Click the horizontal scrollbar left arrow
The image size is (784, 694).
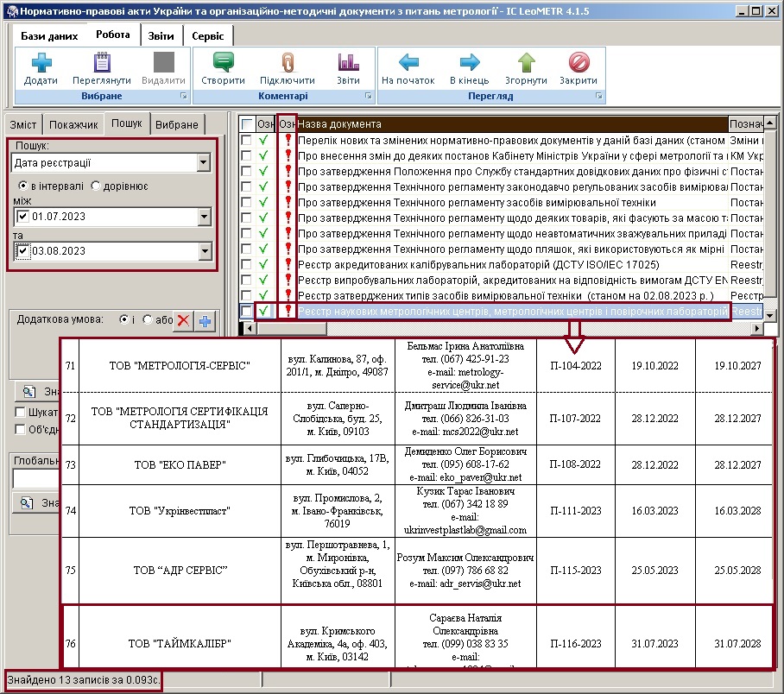point(250,329)
